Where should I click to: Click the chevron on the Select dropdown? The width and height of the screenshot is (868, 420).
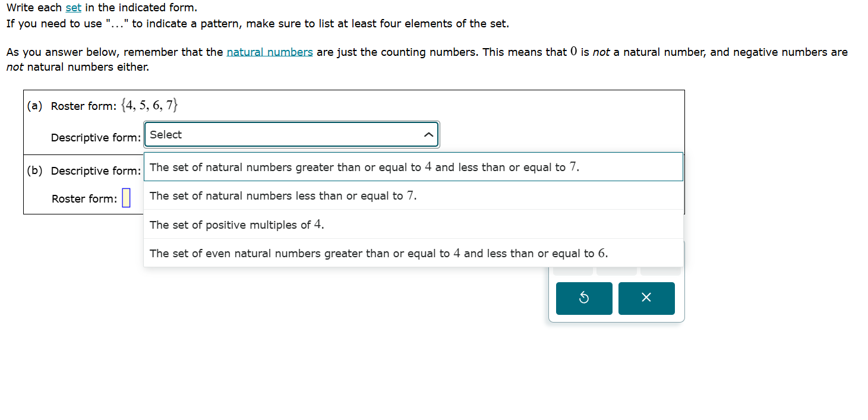[x=428, y=134]
